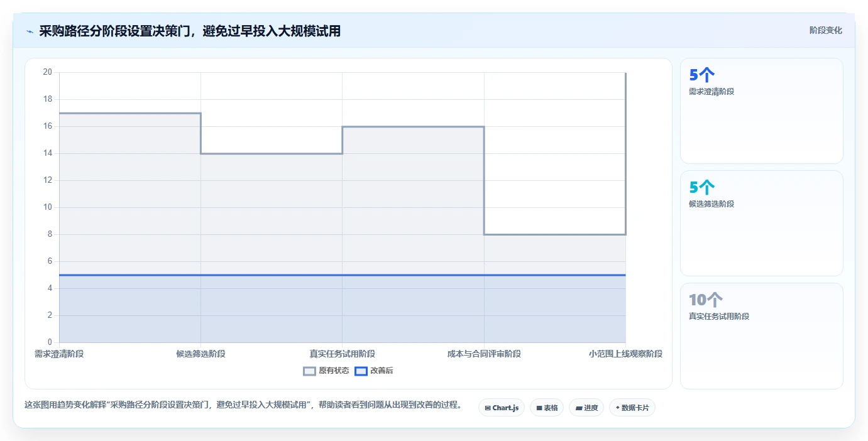Select the 进度 tag pill

pos(586,408)
